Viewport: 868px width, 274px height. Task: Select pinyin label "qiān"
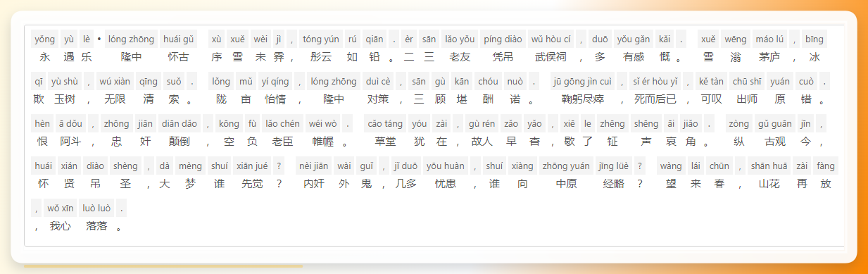(375, 39)
